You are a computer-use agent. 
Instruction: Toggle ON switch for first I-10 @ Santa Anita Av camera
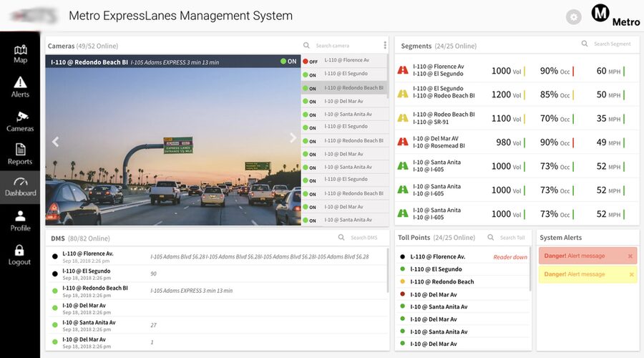(310, 115)
